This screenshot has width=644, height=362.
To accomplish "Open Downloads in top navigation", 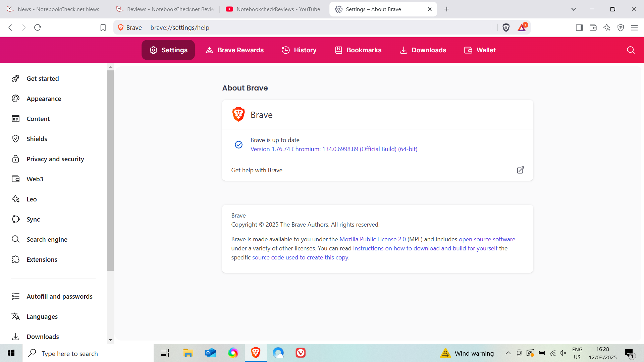I will coord(423,50).
